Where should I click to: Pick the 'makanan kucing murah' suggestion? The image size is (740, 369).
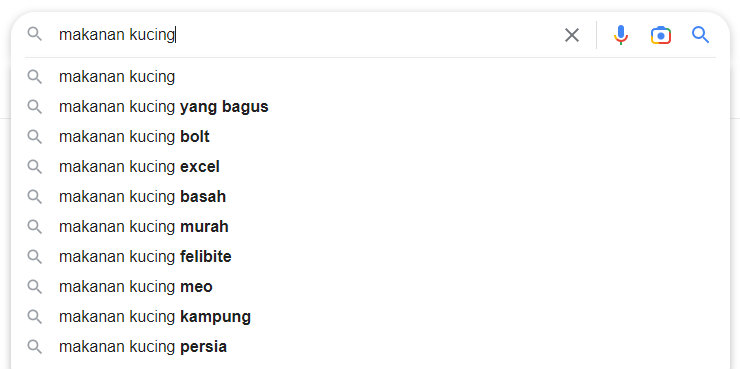pyautogui.click(x=370, y=227)
